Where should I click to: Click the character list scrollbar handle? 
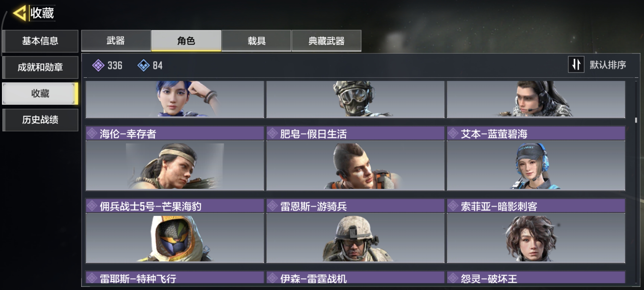coord(636,120)
